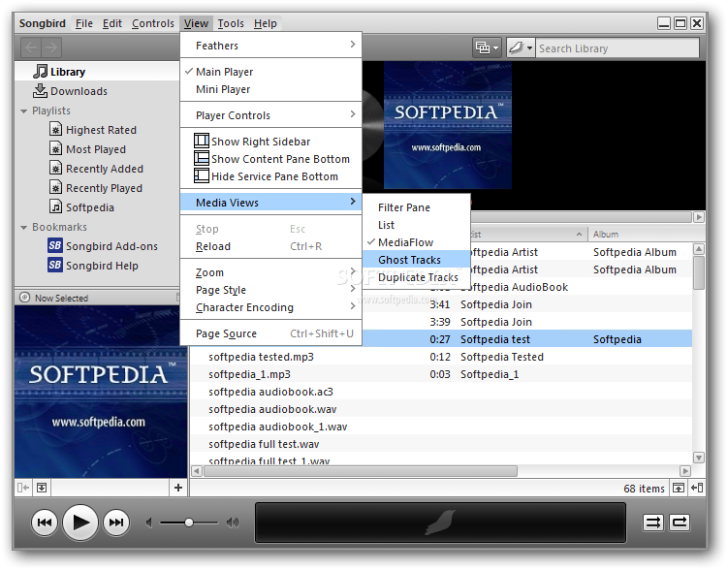Skip to the next track
Screen dimensions: 728x570
tap(116, 522)
